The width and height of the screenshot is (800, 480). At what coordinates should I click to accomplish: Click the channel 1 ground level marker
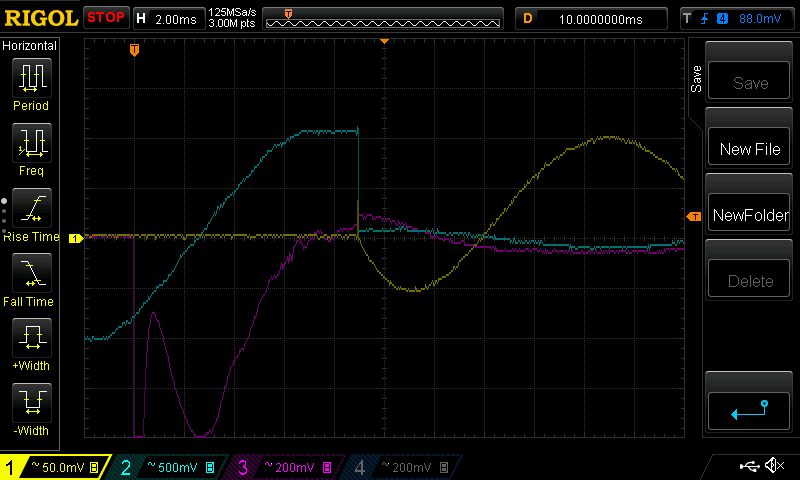[x=76, y=238]
